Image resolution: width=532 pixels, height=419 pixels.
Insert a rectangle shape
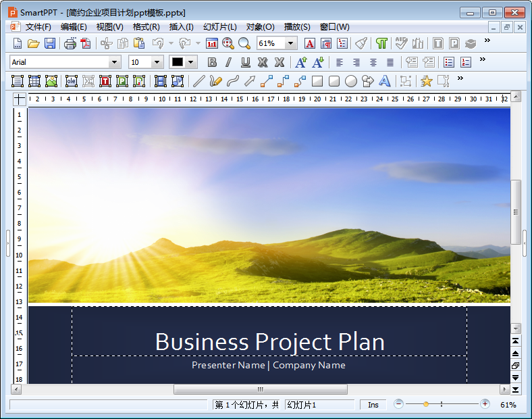coord(317,81)
